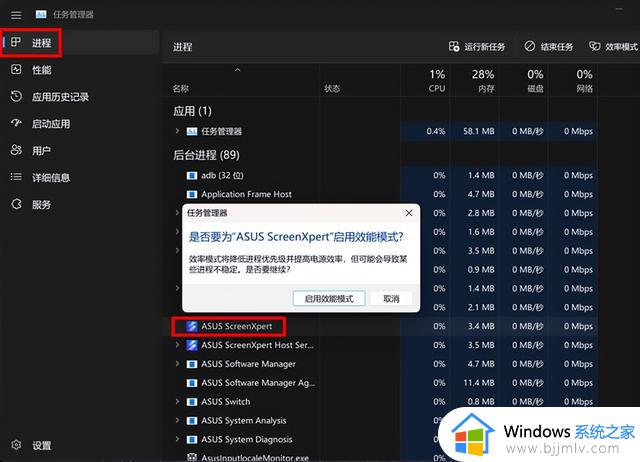Click the Application Frame Host process icon

coord(192,194)
